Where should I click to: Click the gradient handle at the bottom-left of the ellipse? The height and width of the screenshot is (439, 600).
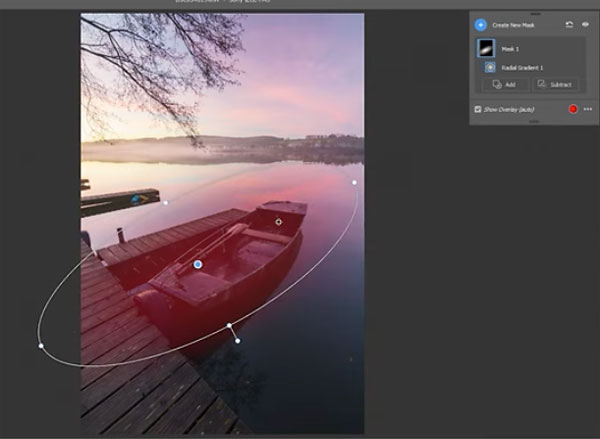tap(41, 346)
